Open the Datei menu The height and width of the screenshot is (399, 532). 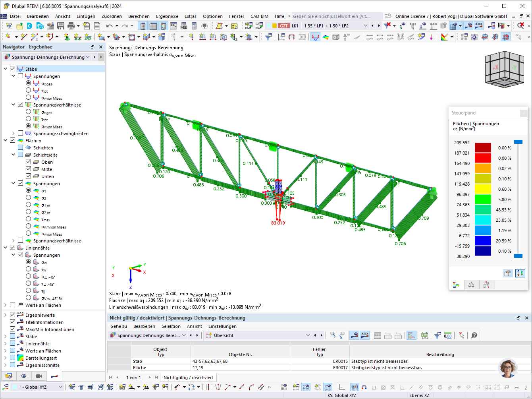tap(15, 16)
